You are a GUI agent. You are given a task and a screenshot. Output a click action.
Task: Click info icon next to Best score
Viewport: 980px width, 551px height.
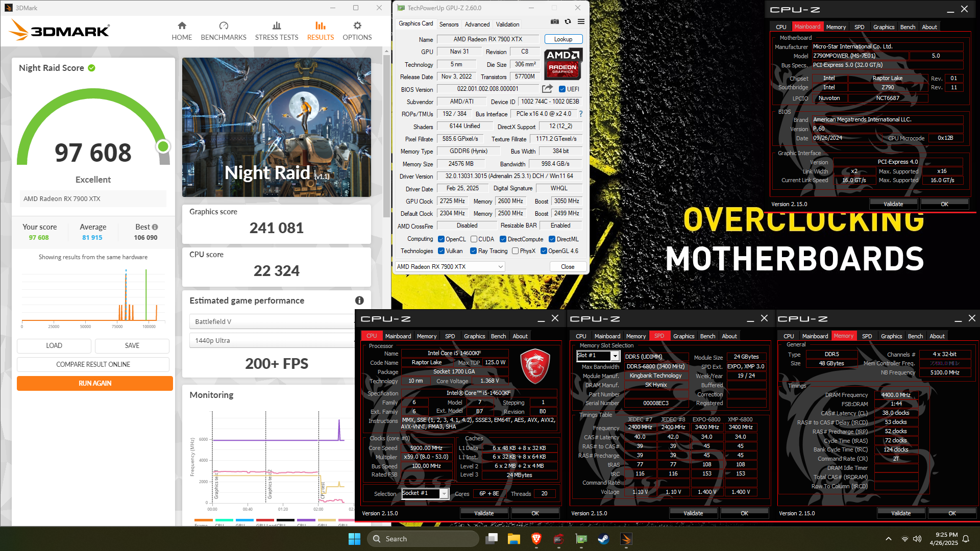pos(155,227)
